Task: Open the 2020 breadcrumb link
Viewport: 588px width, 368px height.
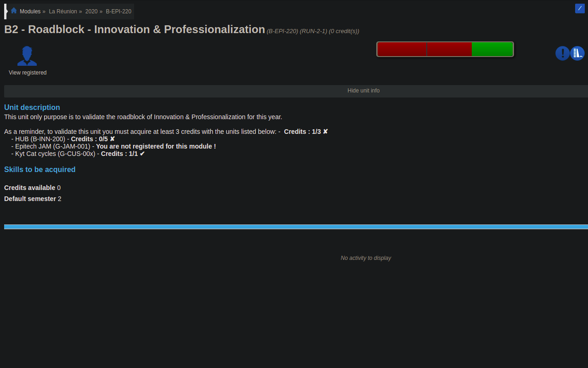Action: (x=91, y=11)
